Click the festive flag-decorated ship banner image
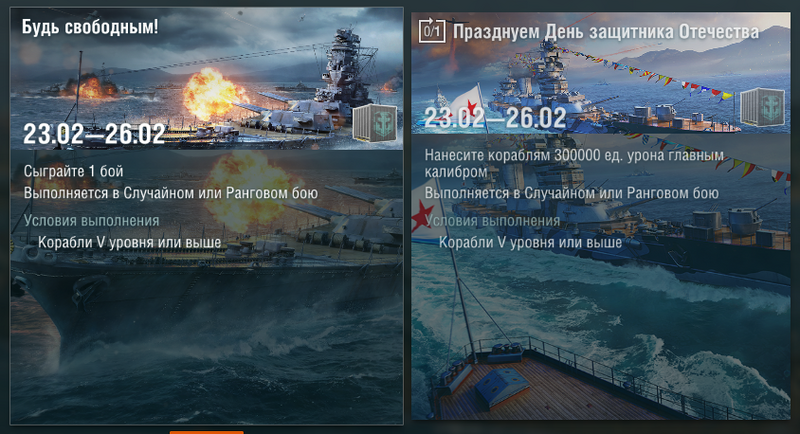Viewport: 800px width, 434px height. coord(601,73)
